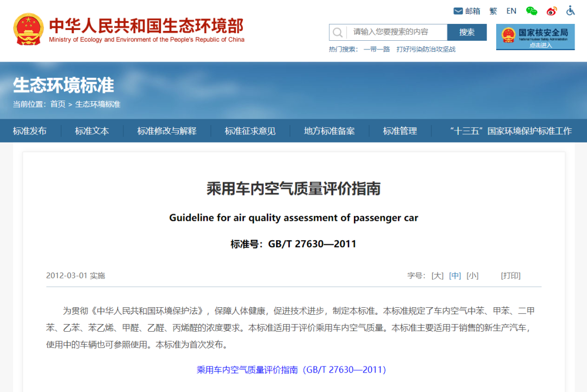Open the 标准征求意见 navigation tab
Image resolution: width=587 pixels, height=392 pixels.
(x=250, y=130)
